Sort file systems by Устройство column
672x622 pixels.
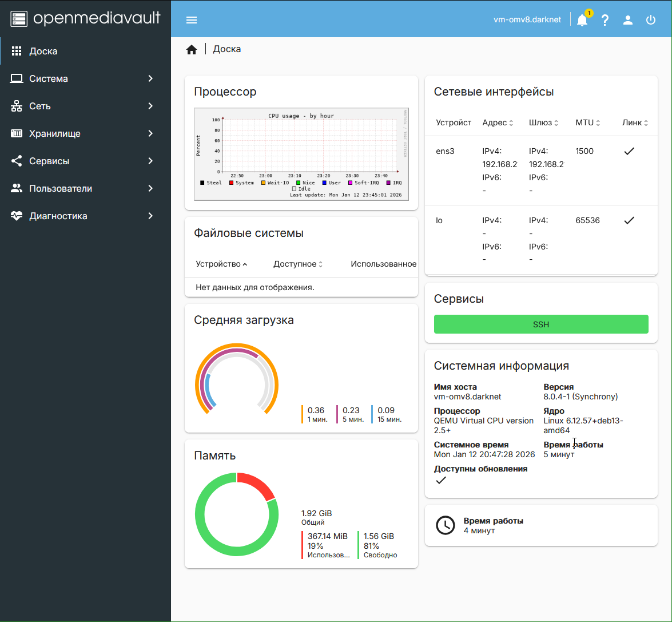218,264
